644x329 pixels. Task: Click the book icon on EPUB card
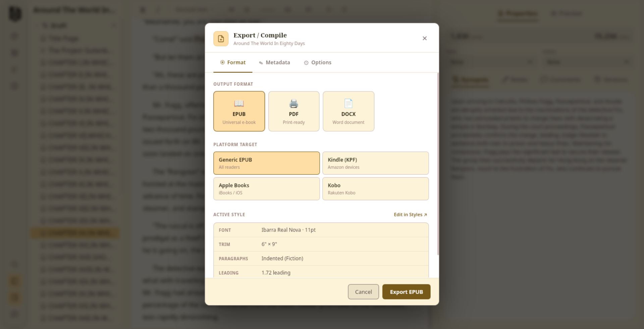[x=239, y=103]
